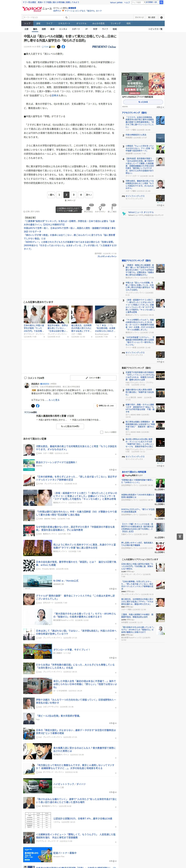The height and width of the screenshot is (868, 186).
Task: Select 経済 category
Action: [x=52, y=29]
